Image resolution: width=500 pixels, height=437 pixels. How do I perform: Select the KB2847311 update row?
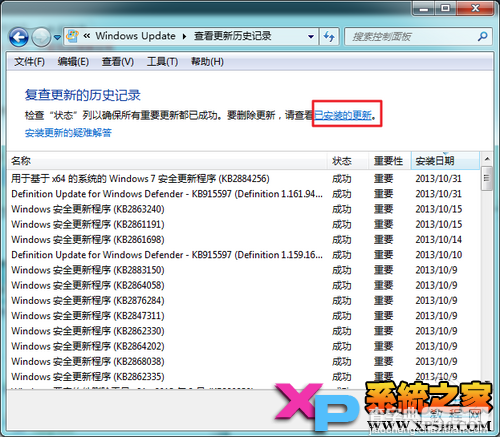pos(243,316)
